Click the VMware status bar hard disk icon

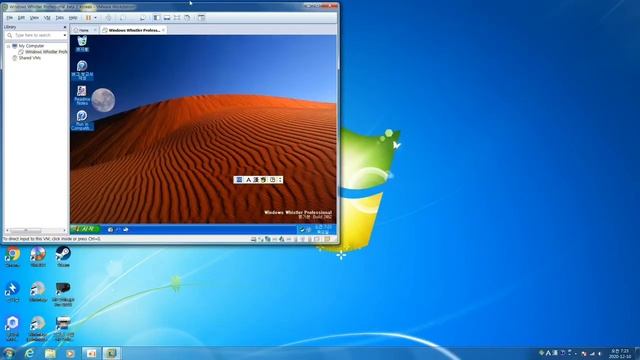(253, 239)
